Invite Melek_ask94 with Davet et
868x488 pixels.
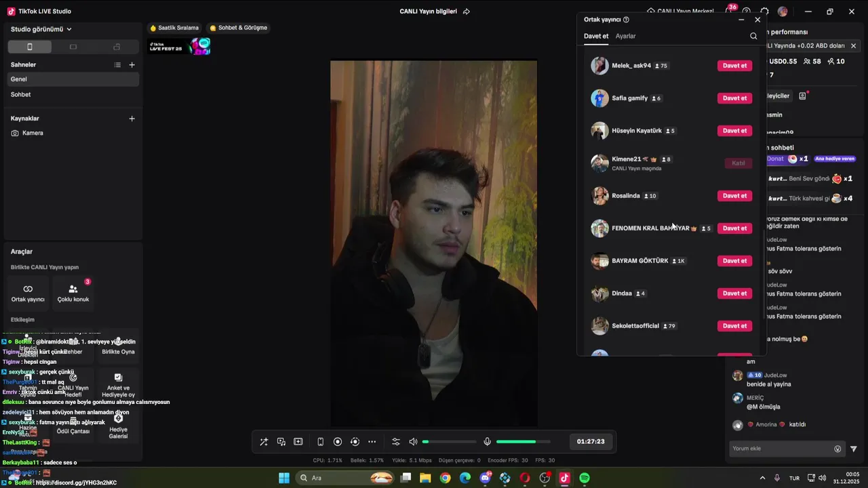tap(734, 66)
